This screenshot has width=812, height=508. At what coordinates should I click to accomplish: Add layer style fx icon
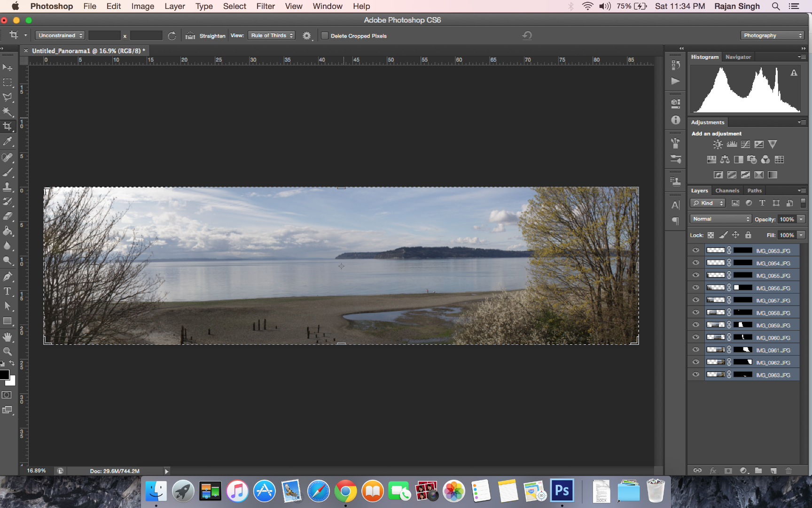713,470
